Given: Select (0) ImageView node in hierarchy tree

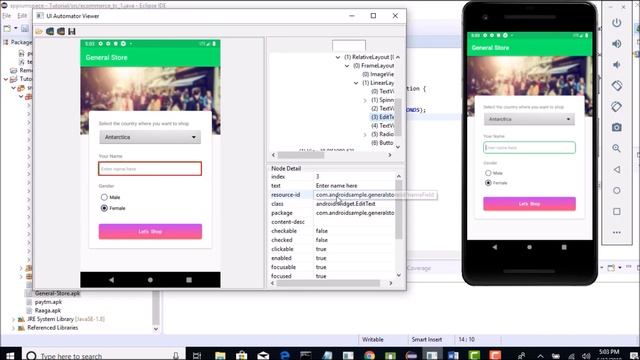Looking at the screenshot, I should click(x=378, y=74).
